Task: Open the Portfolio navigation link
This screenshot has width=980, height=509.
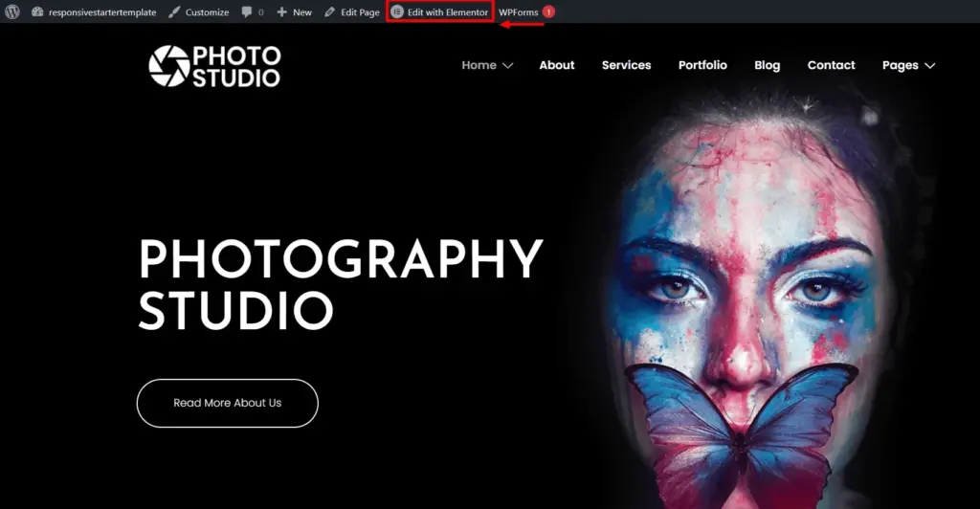Action: click(x=702, y=65)
